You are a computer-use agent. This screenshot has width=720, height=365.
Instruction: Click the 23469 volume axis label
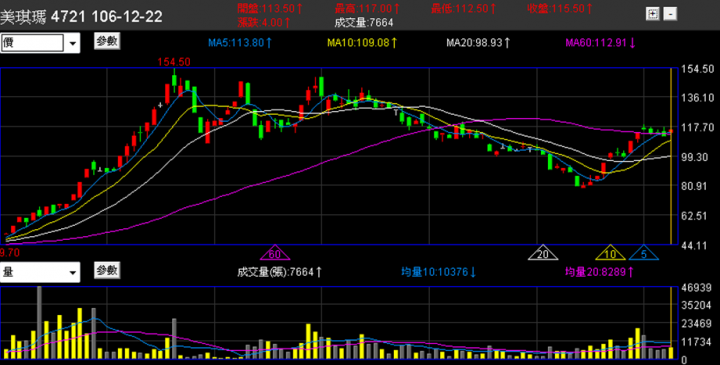coord(697,324)
